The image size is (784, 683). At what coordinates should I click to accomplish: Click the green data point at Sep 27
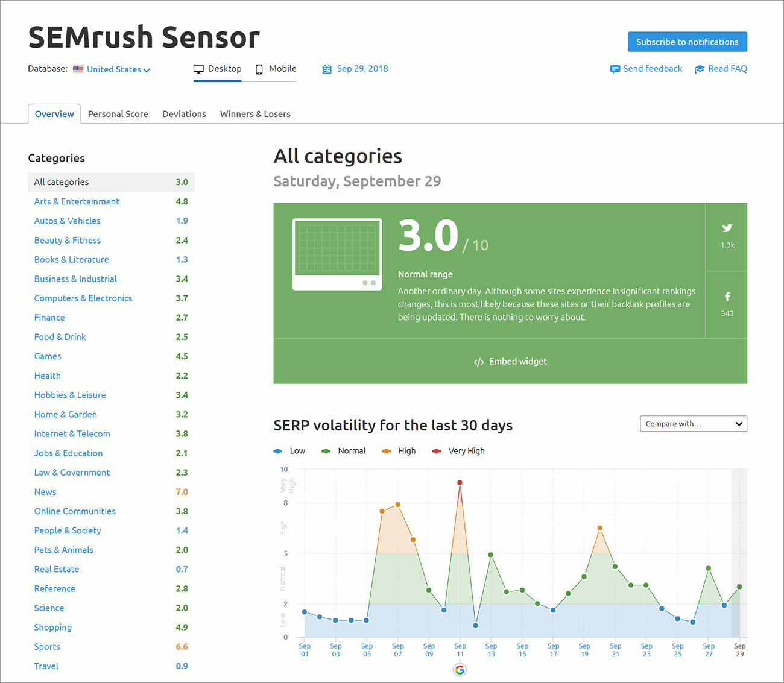click(x=709, y=568)
